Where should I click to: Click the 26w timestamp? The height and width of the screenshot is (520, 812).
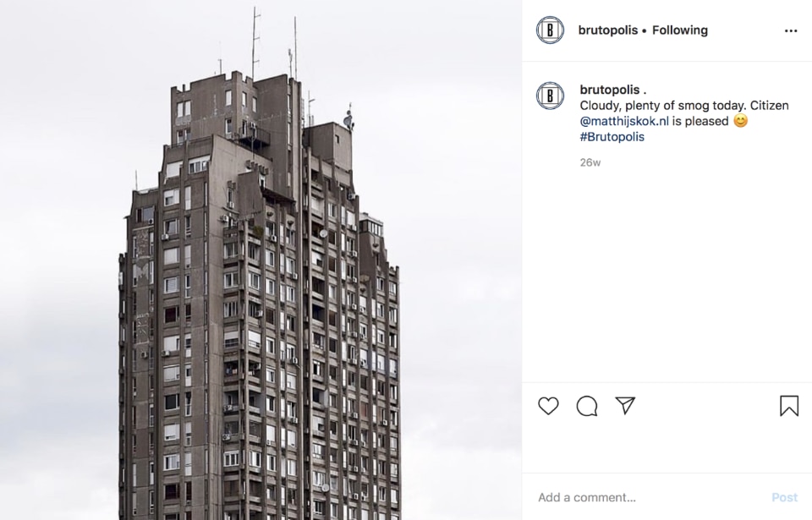point(590,162)
